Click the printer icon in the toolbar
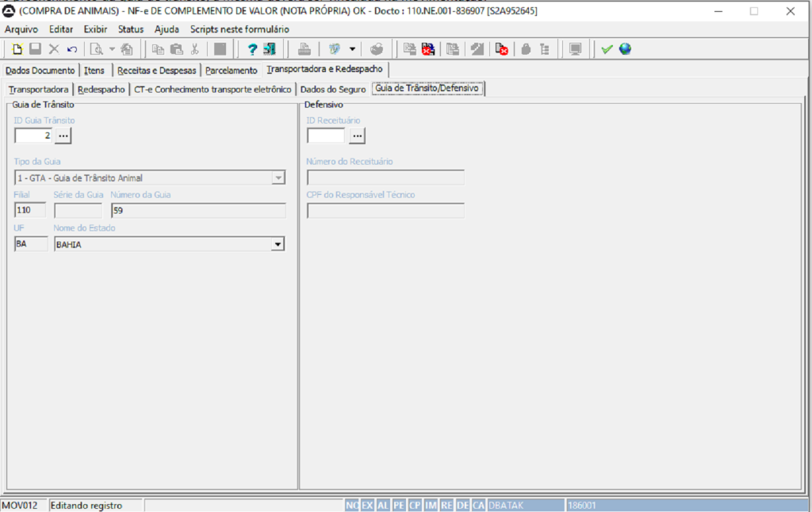This screenshot has height=512, width=812. coord(304,49)
